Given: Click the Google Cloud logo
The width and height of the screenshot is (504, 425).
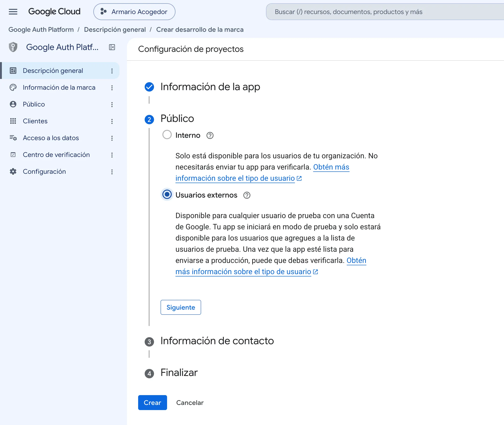Looking at the screenshot, I should point(54,12).
